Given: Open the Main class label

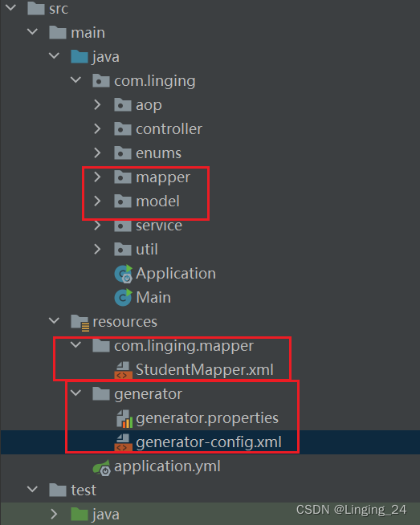Looking at the screenshot, I should coord(153,298).
